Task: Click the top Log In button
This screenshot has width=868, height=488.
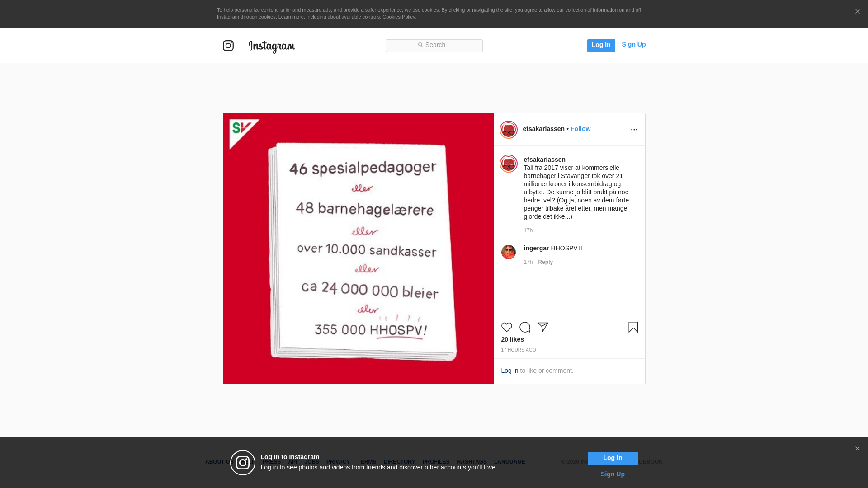Action: (x=601, y=46)
